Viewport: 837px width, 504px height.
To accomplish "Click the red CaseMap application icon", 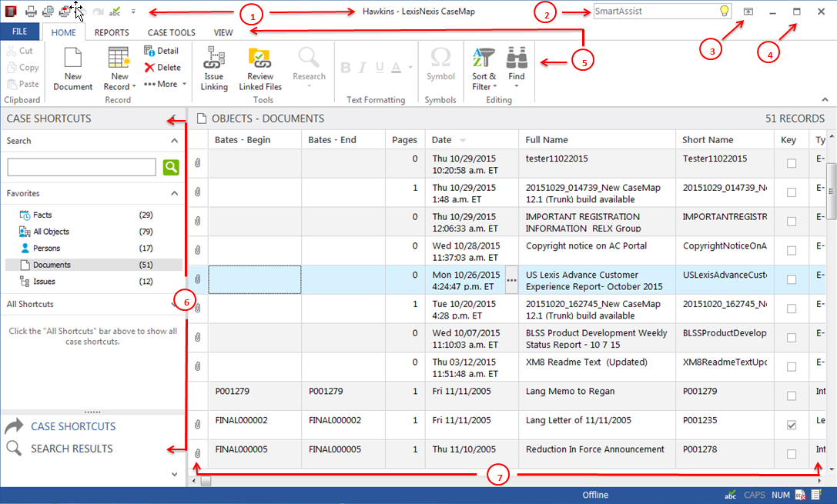I will point(11,12).
